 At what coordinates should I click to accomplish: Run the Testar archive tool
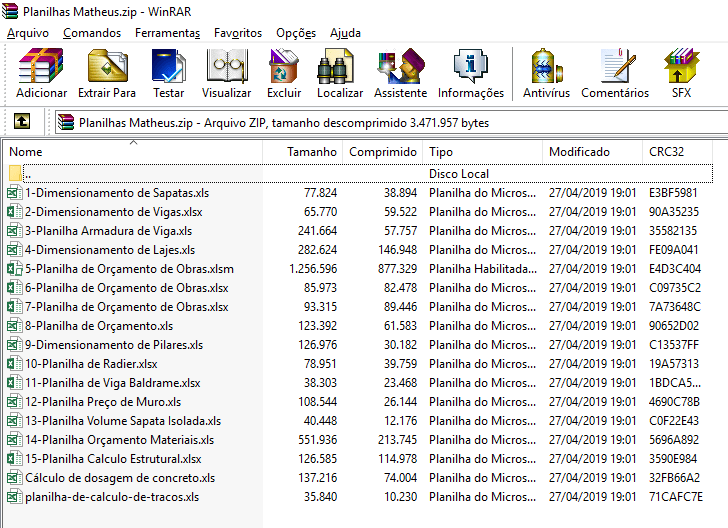169,73
